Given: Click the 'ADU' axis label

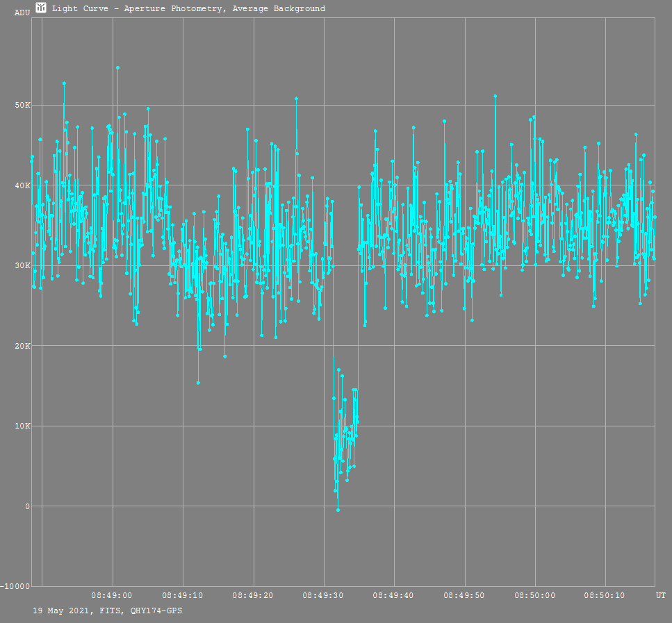Looking at the screenshot, I should 22,13.
